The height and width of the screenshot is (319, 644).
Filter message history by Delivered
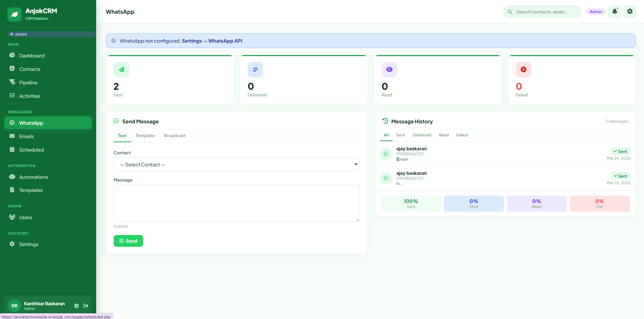(x=422, y=135)
